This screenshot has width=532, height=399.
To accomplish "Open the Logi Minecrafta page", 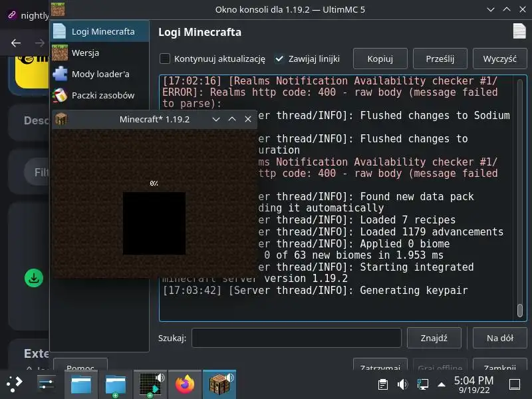I will pyautogui.click(x=99, y=31).
